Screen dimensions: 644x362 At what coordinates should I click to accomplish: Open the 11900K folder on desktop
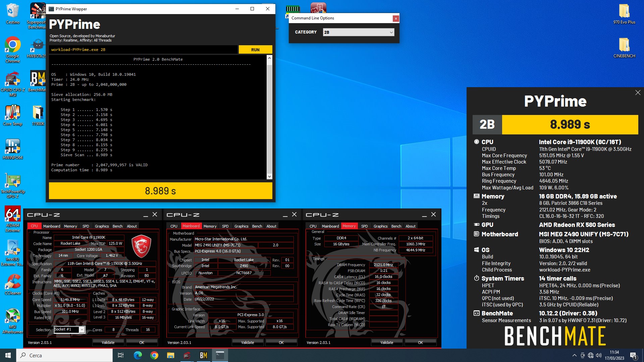click(x=38, y=115)
